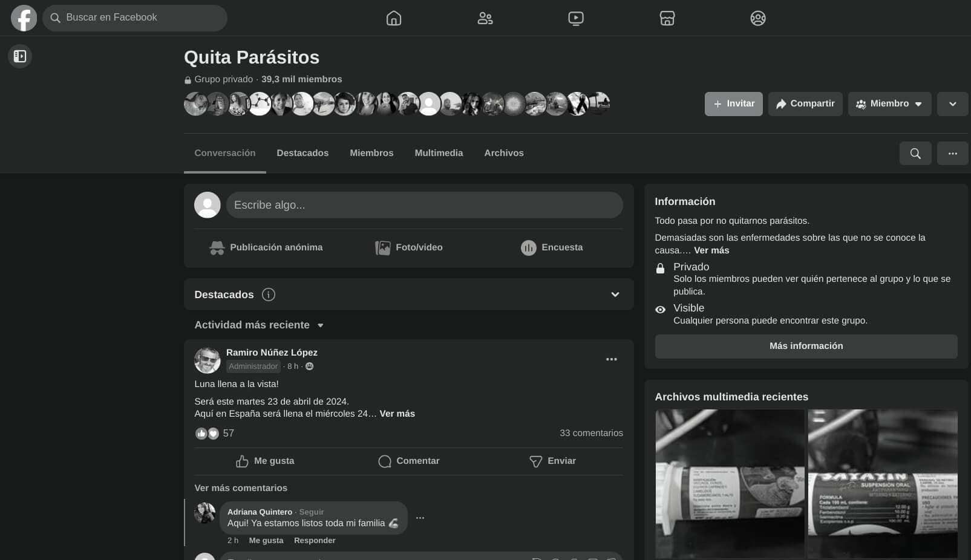Create a Publicación anónima post
The height and width of the screenshot is (560, 971).
266,247
